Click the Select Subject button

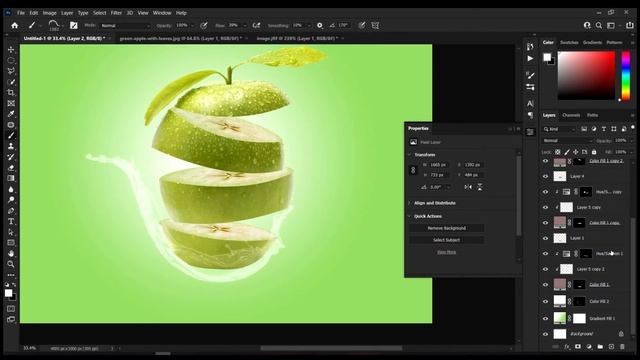click(x=447, y=240)
